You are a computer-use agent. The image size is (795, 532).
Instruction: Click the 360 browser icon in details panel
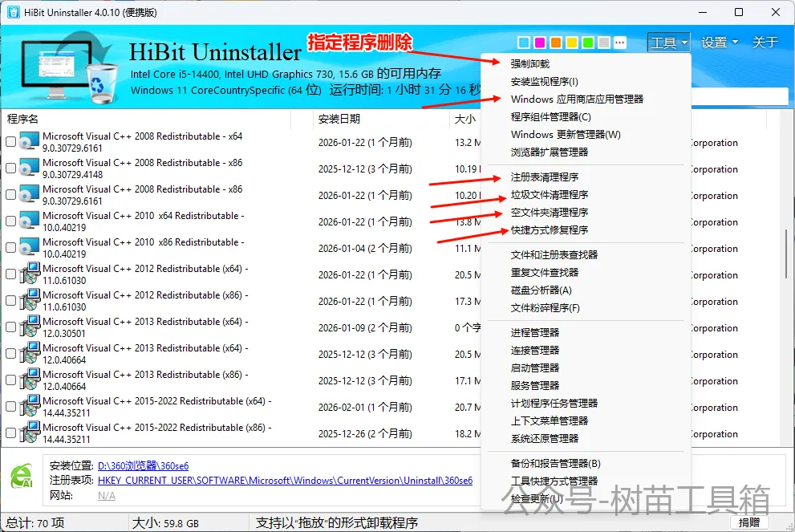[22, 477]
